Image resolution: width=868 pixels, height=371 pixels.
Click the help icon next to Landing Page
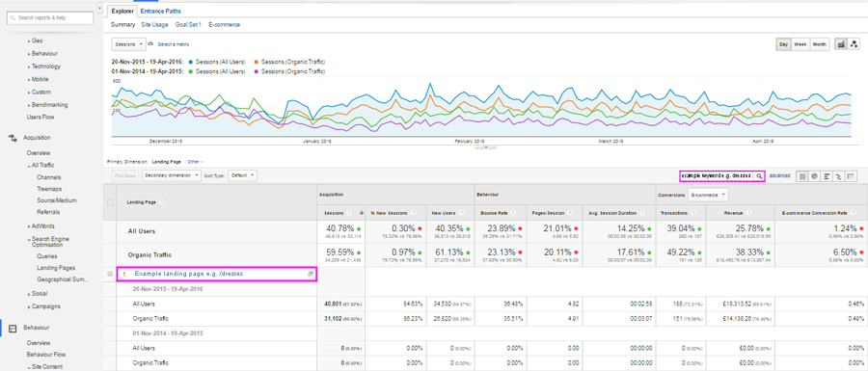pyautogui.click(x=162, y=202)
